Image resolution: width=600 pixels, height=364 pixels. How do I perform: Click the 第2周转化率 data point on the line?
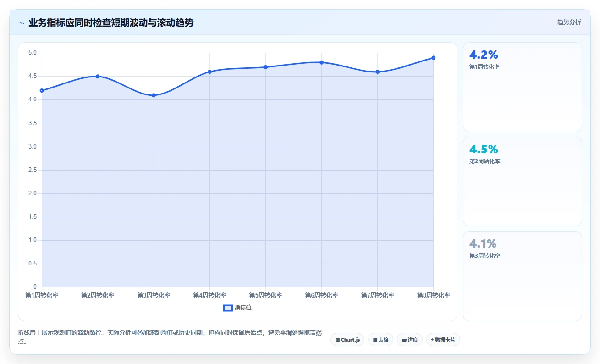98,77
